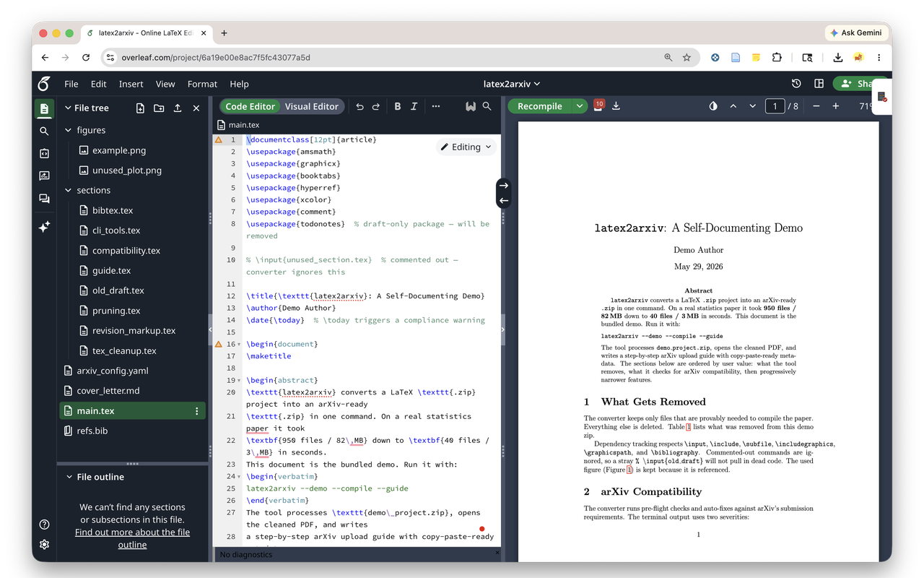This screenshot has width=924, height=578.
Task: Switch to Code Editor mode
Action: tap(250, 106)
